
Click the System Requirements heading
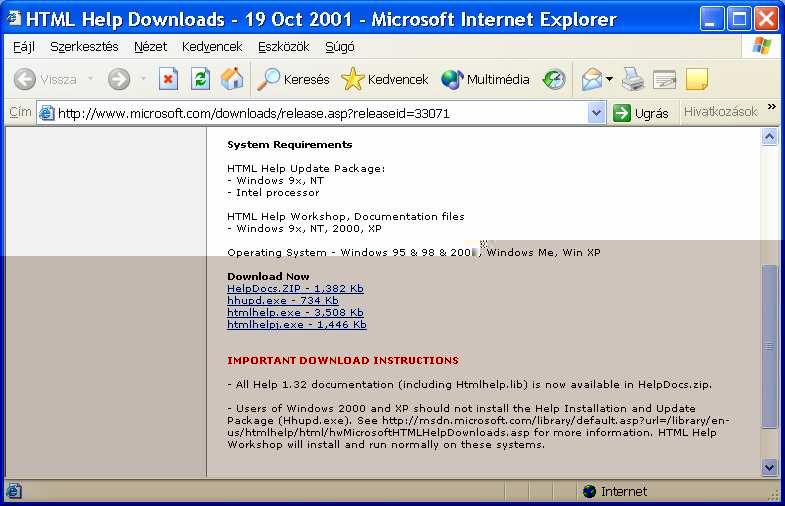[289, 145]
